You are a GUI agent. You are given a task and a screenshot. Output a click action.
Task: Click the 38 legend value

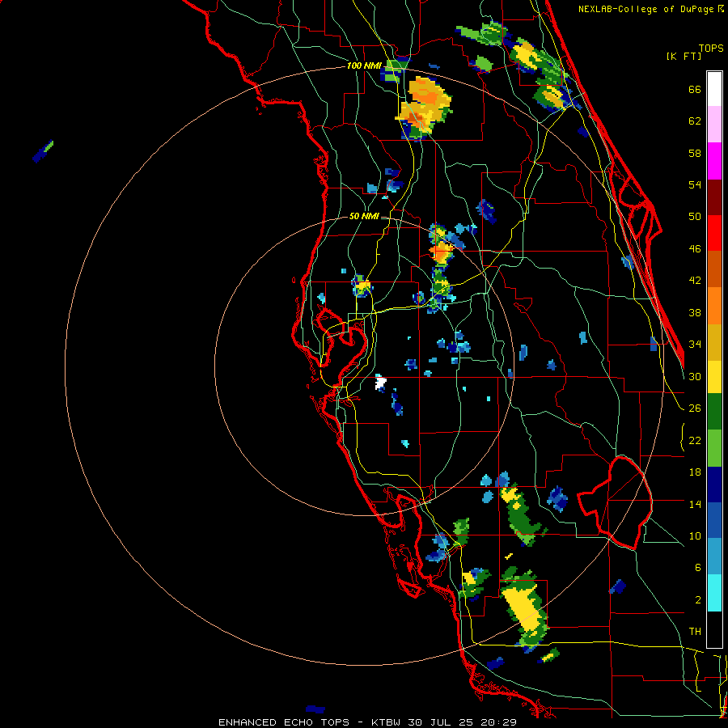tap(695, 312)
